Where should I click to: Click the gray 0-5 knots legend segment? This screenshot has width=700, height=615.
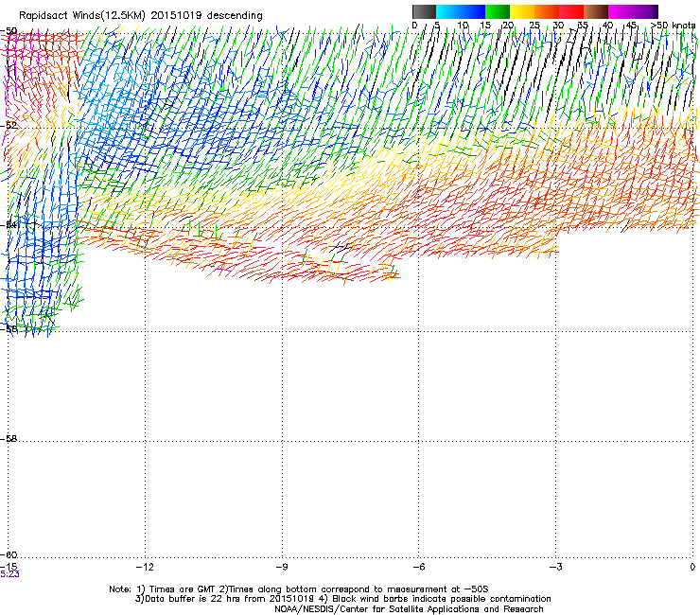pos(424,11)
